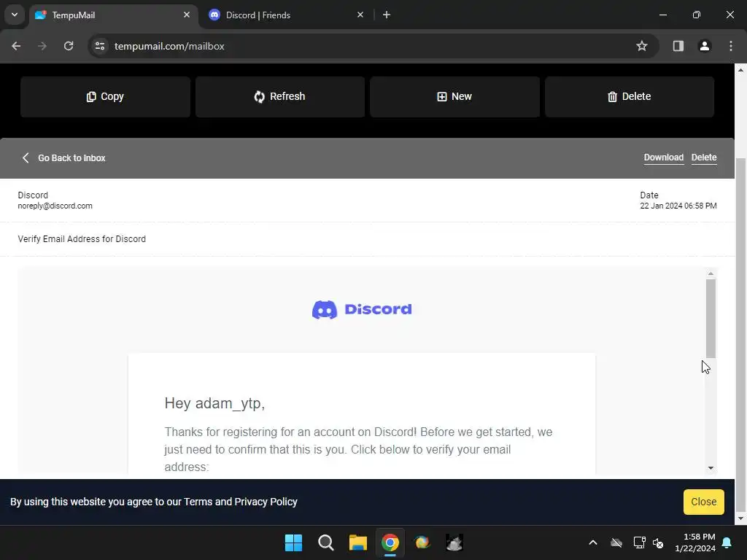Delete the temporary mailbox using top button
The image size is (747, 560).
pyautogui.click(x=630, y=97)
